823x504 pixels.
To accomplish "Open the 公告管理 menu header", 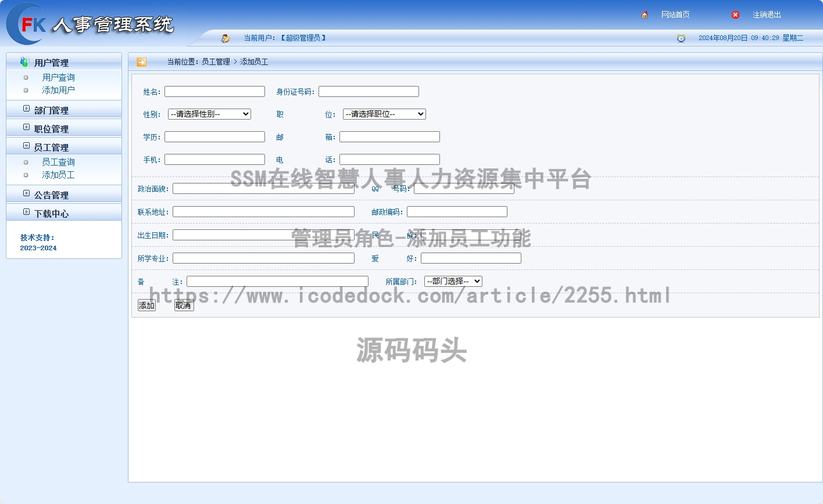I will click(64, 194).
